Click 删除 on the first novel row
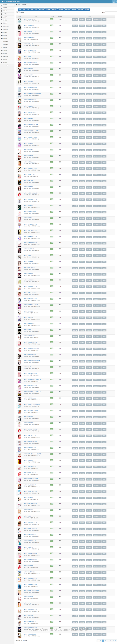117x644 pixels. (105, 20)
